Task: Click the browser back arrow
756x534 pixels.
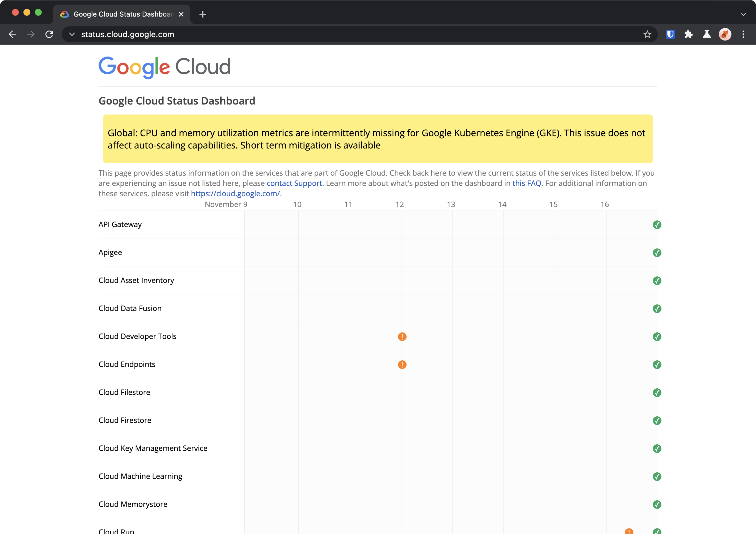Action: 13,34
